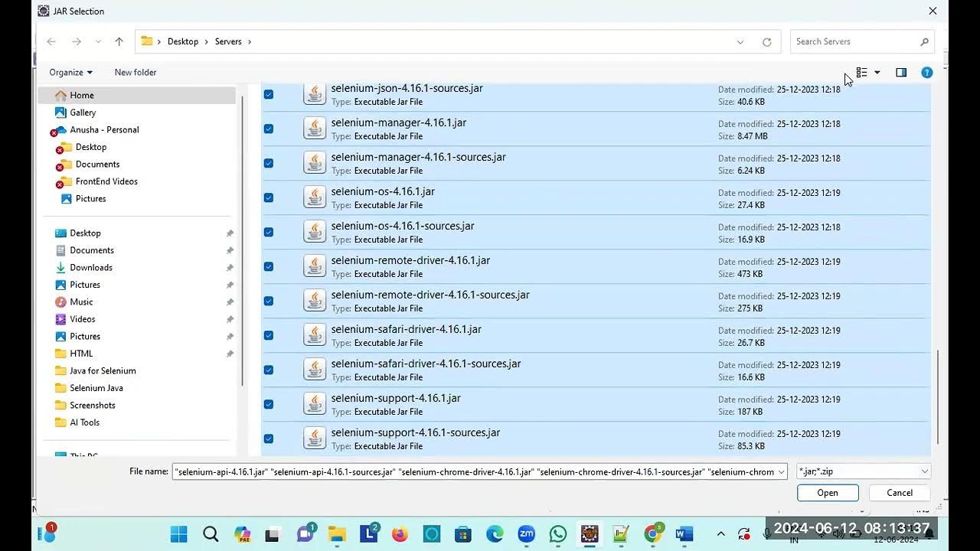980x551 pixels.
Task: Open the Organize dropdown menu
Action: tap(70, 73)
